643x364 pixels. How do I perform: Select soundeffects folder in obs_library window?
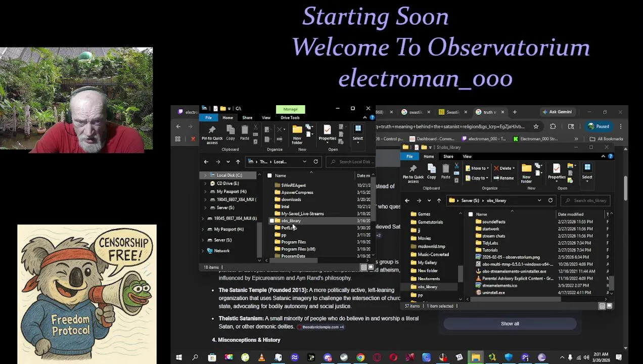click(493, 222)
